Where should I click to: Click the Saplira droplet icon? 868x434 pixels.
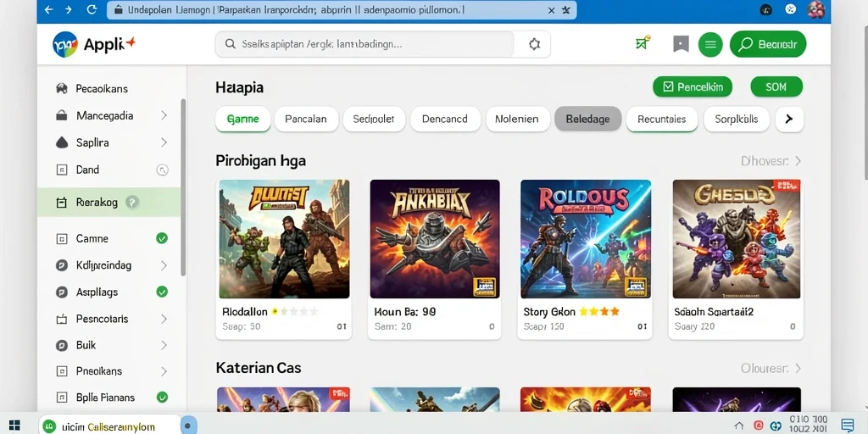[61, 142]
